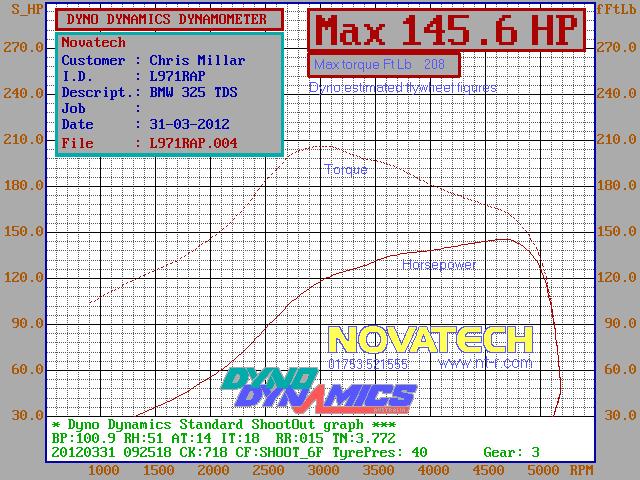Click timestamp '20120331 092518'
Screen dimensions: 640x480
[111, 453]
